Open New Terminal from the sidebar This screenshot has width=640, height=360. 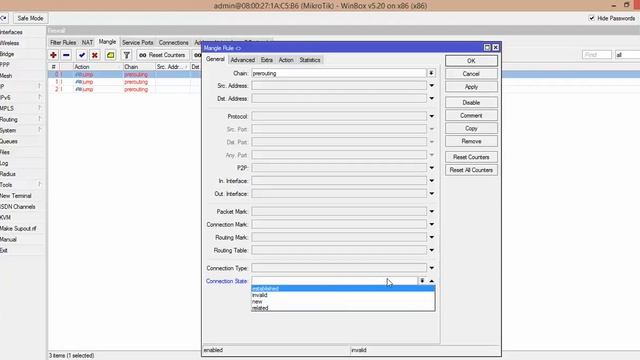coord(16,196)
